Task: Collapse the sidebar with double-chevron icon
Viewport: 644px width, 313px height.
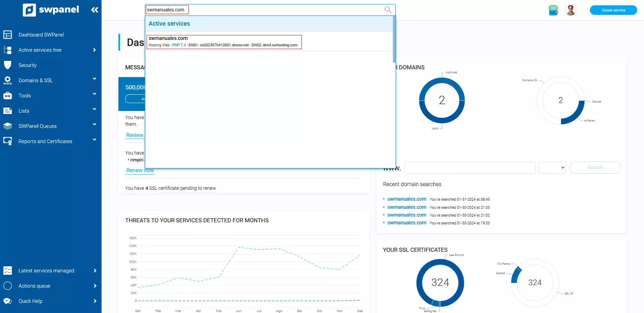Action: 95,10
